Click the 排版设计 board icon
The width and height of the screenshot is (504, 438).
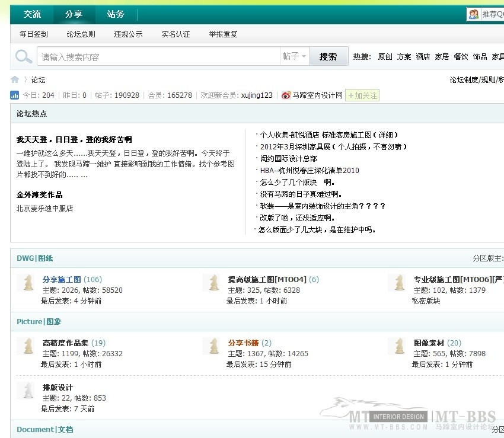27,391
